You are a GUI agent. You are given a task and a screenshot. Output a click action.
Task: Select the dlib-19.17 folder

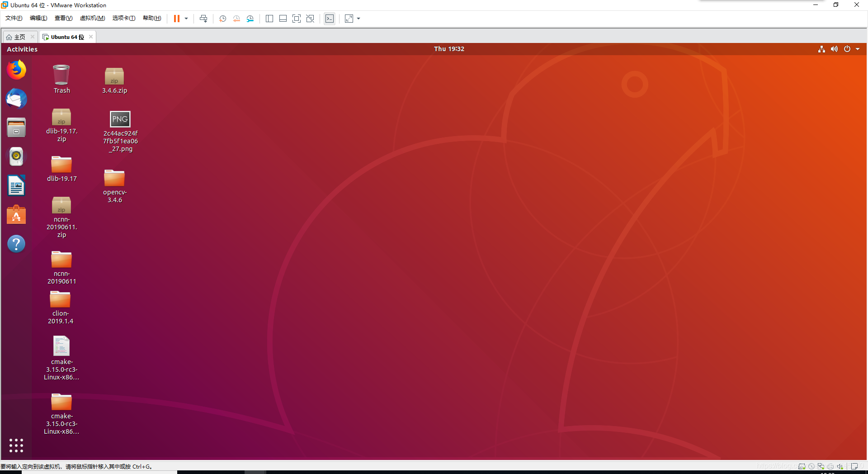click(x=61, y=169)
